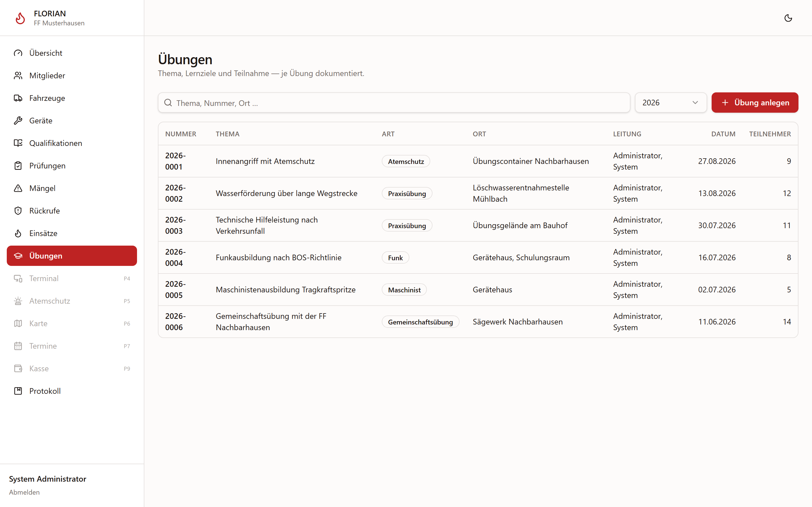The height and width of the screenshot is (507, 812).
Task: Open the Mängel warning triangle icon
Action: pos(18,188)
